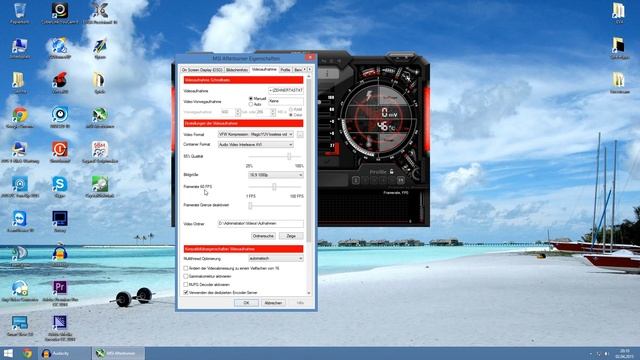Click the Video Voraufnahme hotkey field (Keine)
This screenshot has height=360, width=640.
(286, 101)
